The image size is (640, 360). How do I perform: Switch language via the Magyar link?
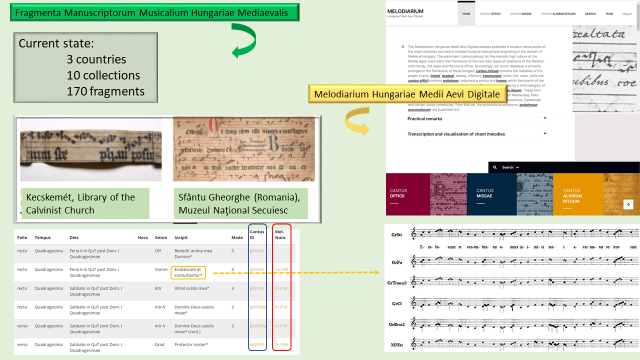pos(627,14)
